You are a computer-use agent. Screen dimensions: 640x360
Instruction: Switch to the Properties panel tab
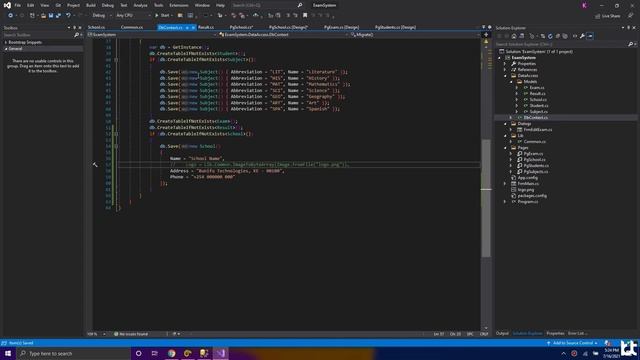(555, 333)
